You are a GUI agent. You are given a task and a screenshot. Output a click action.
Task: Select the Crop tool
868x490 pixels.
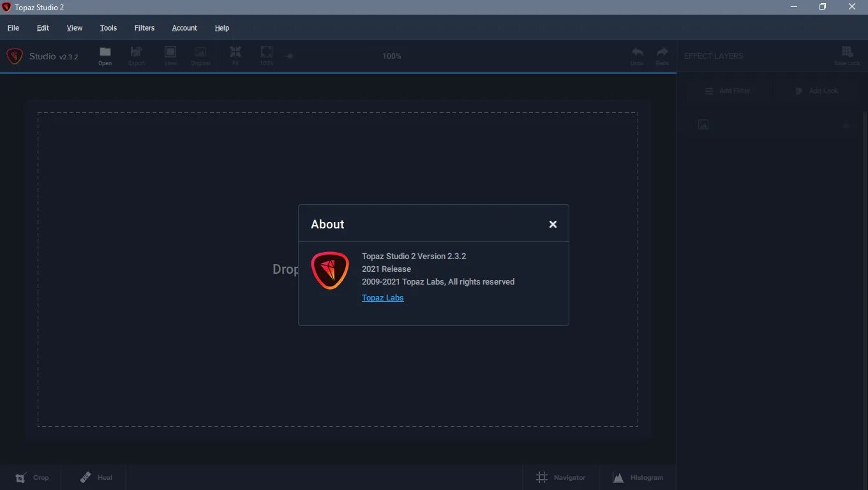(32, 477)
